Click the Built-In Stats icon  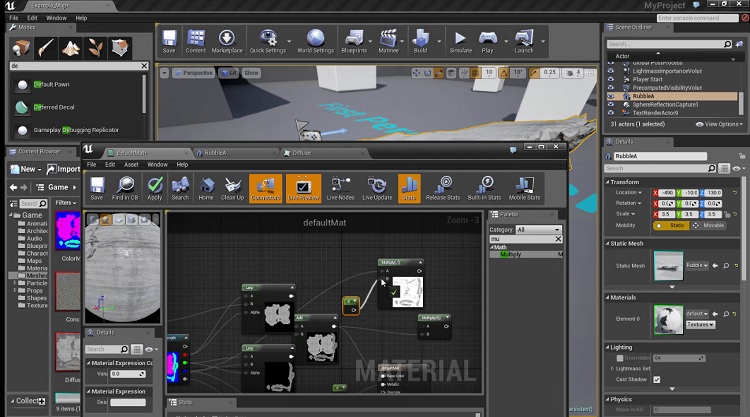(x=485, y=188)
